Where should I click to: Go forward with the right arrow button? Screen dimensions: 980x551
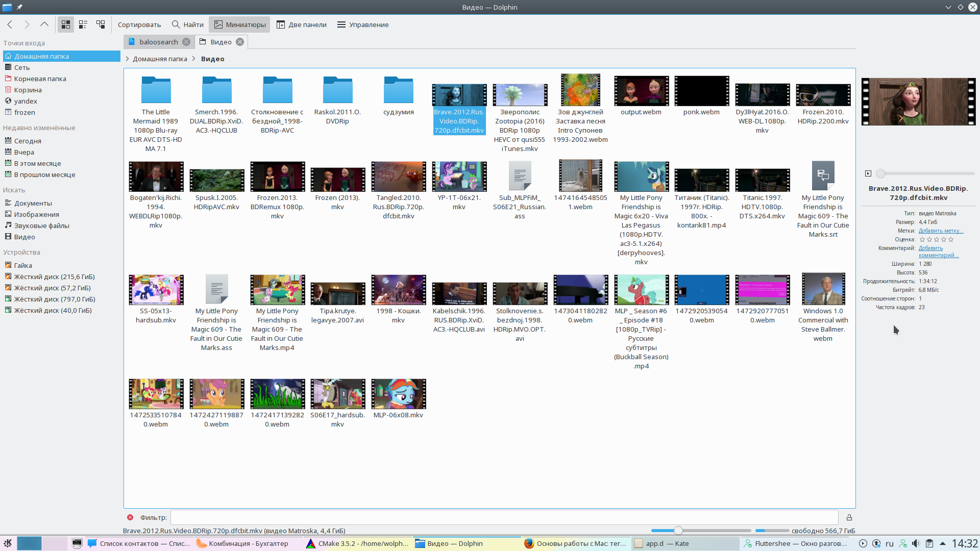(27, 24)
